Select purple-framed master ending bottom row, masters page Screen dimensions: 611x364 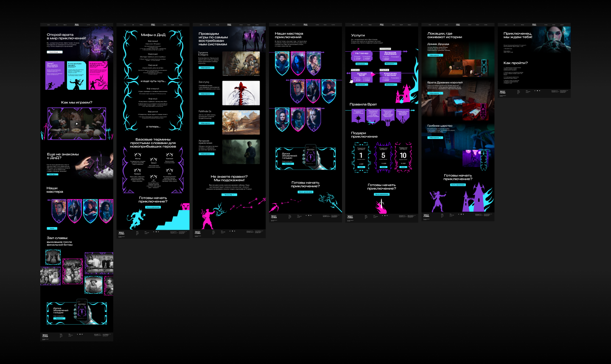(314, 119)
